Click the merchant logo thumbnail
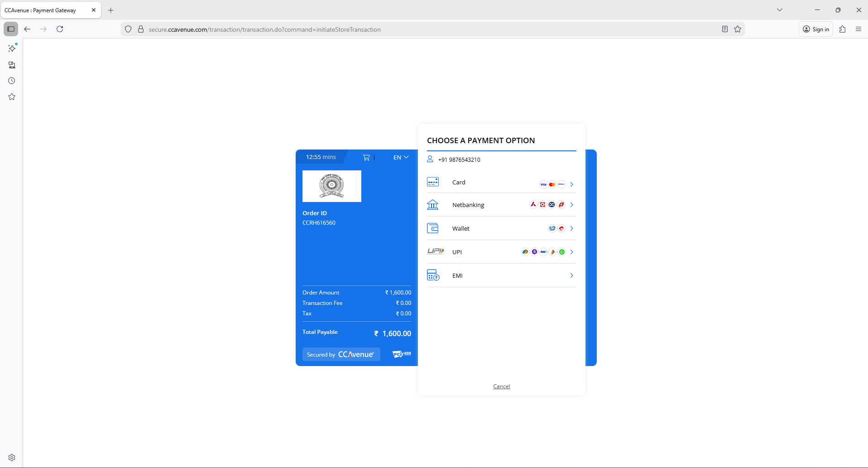Image resolution: width=868 pixels, height=468 pixels. coord(331,186)
